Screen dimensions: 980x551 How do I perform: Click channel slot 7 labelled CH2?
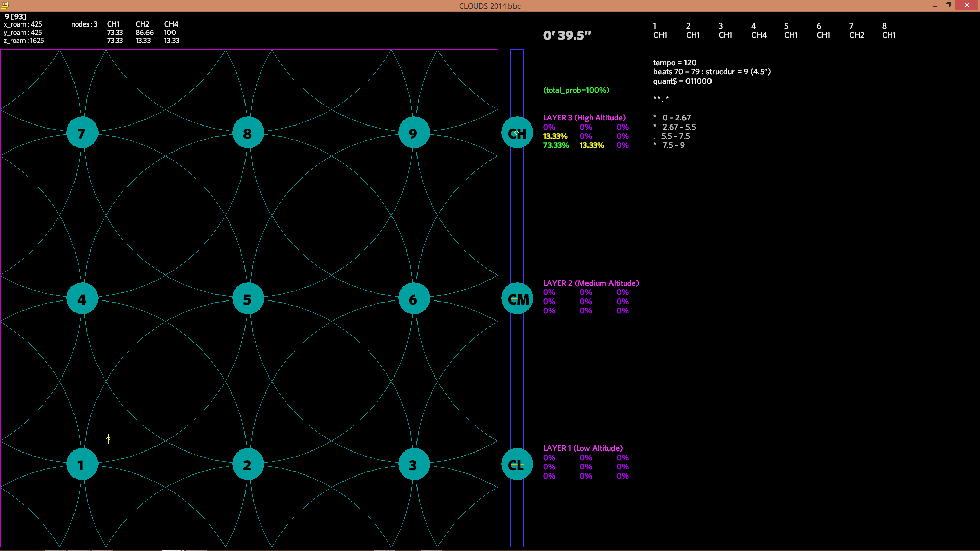[856, 31]
